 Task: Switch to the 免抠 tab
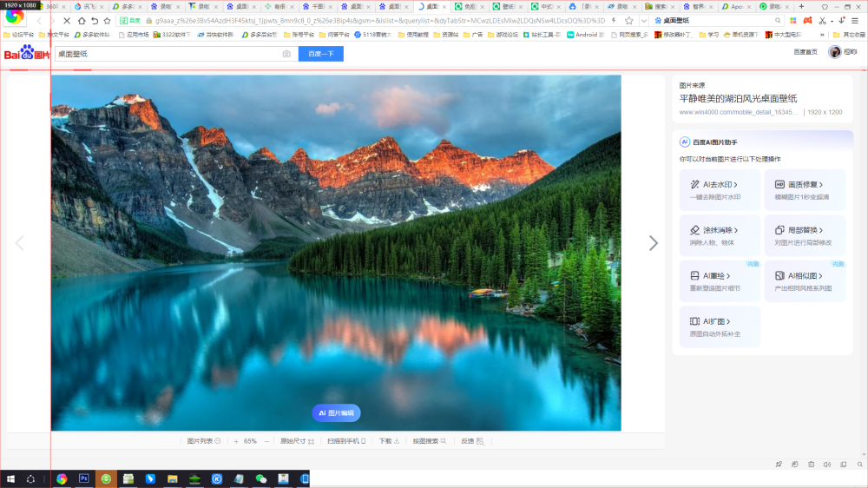[x=470, y=7]
